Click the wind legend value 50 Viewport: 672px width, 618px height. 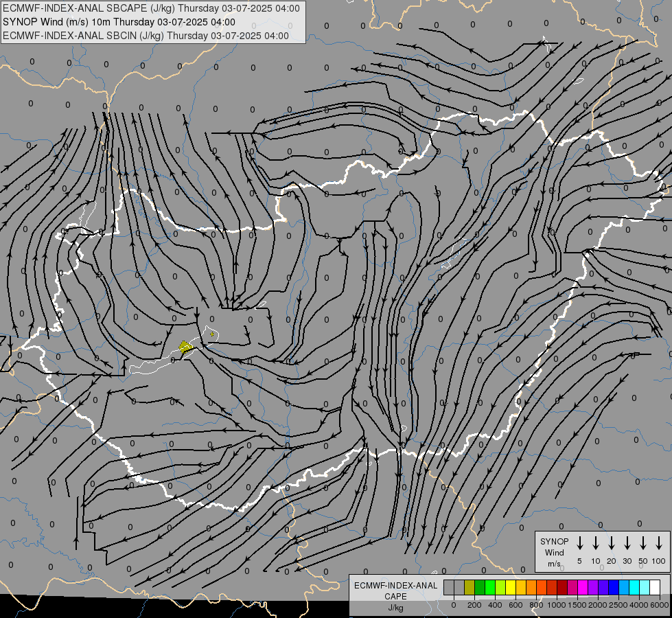[643, 561]
